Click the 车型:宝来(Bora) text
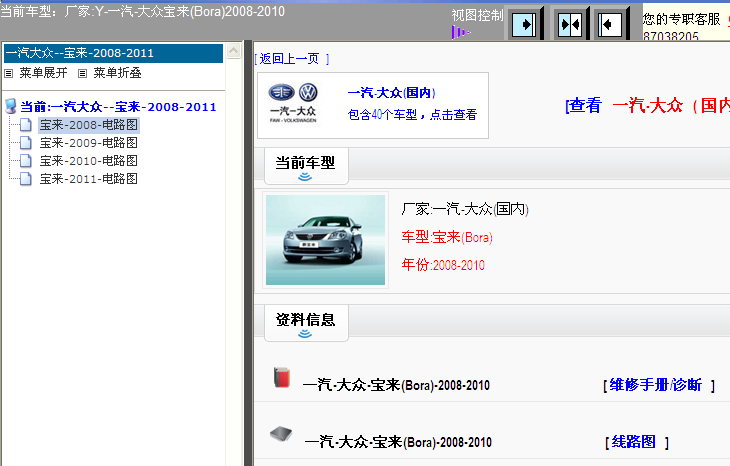 [447, 237]
